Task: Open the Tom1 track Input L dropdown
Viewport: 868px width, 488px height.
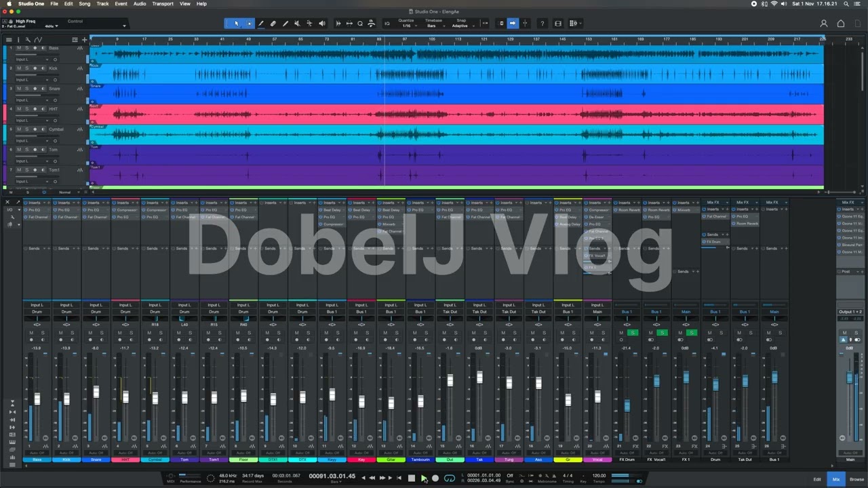Action: point(32,182)
